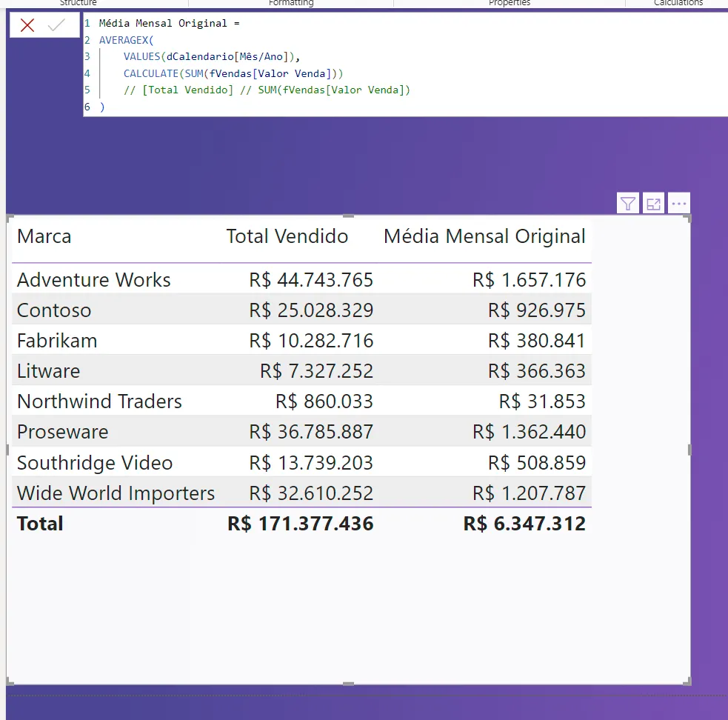Click the Proseware total R$ 36.785.887
This screenshot has width=728, height=720.
point(311,432)
